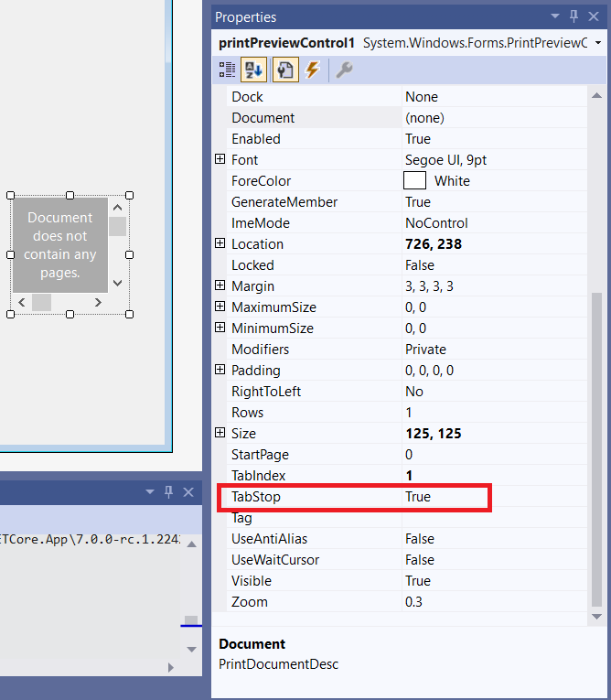The image size is (611, 700).
Task: Close the Properties panel
Action: [594, 16]
